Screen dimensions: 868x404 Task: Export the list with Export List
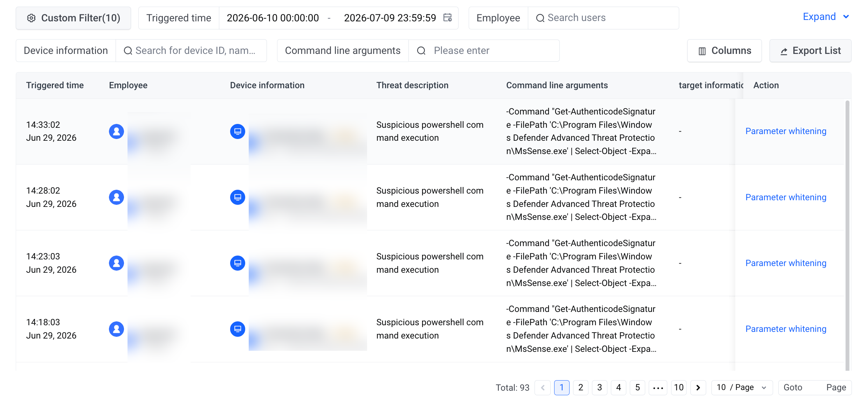click(810, 51)
